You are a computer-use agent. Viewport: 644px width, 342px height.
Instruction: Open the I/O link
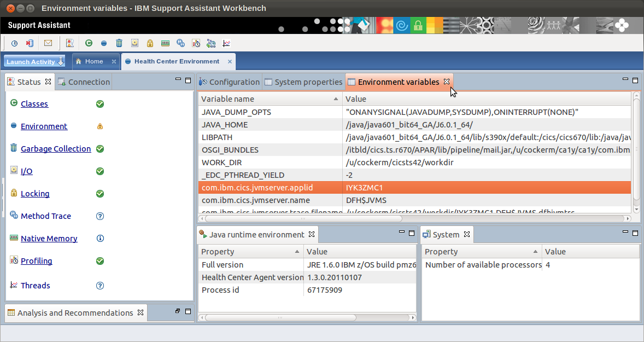(27, 171)
